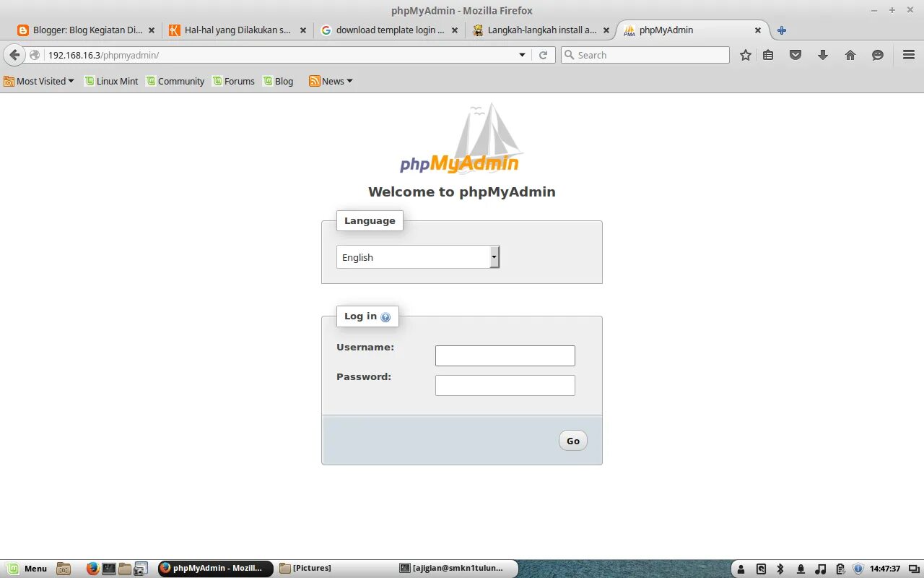The height and width of the screenshot is (578, 924).
Task: Focus the Username input field
Action: 505,355
